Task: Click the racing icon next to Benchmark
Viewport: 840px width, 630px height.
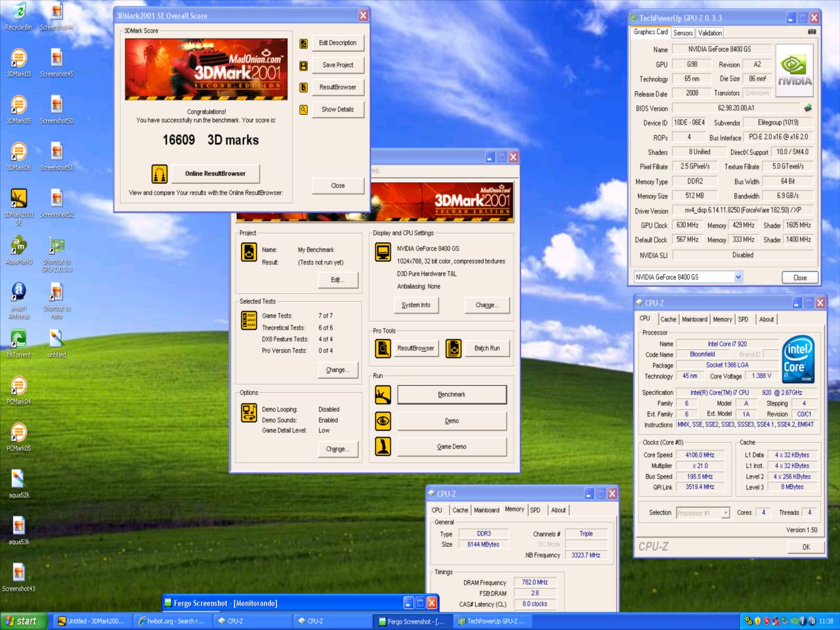Action: click(383, 394)
